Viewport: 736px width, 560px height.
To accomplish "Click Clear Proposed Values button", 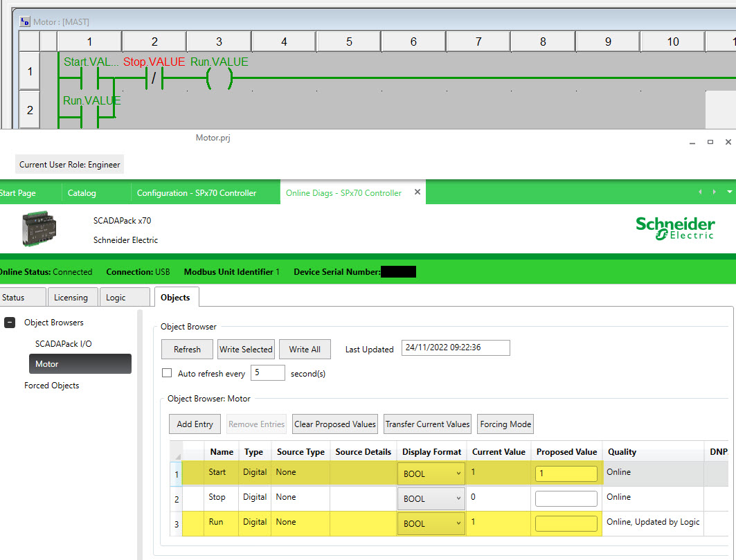I will (334, 424).
